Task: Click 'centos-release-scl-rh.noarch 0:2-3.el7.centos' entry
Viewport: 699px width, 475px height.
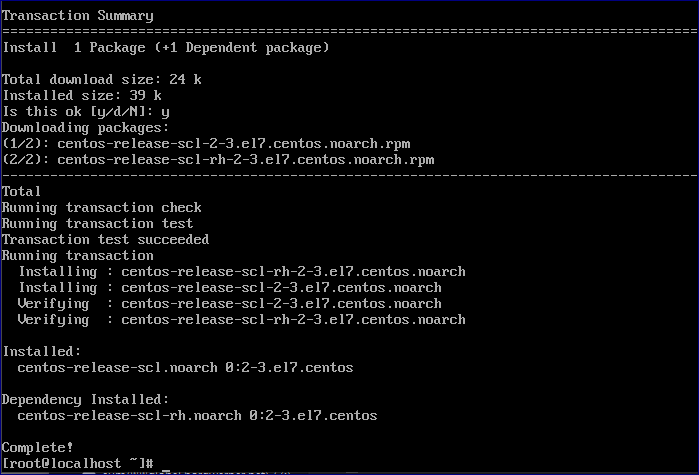Action: tap(197, 416)
